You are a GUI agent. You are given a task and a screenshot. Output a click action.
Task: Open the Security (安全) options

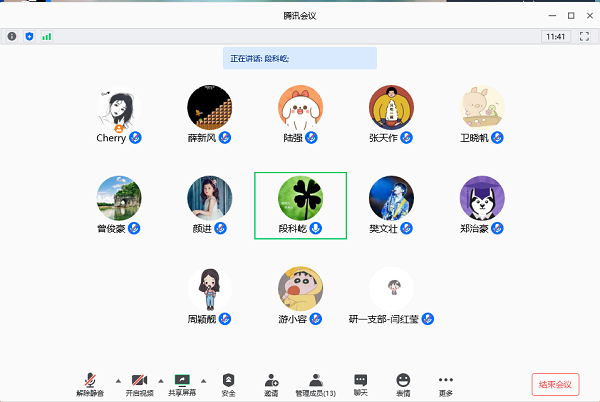pos(229,384)
